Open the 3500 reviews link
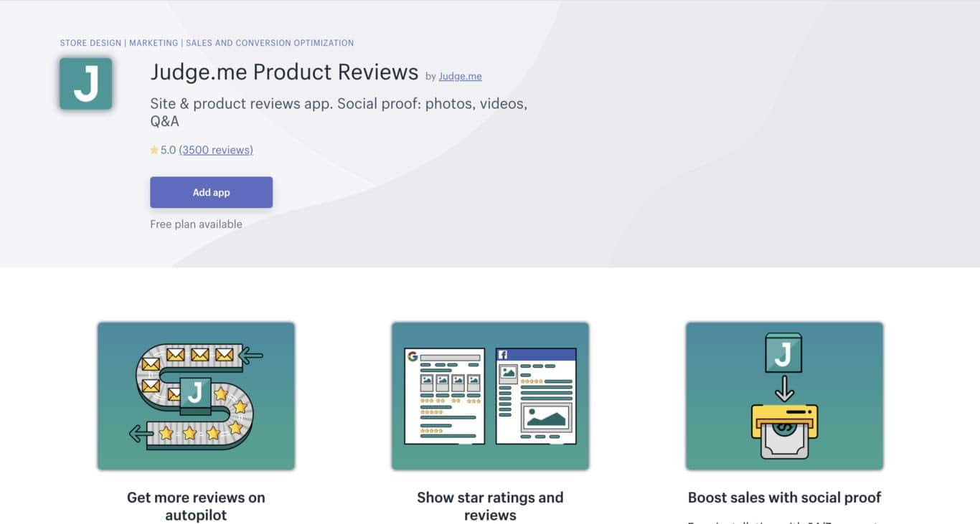 (x=216, y=150)
